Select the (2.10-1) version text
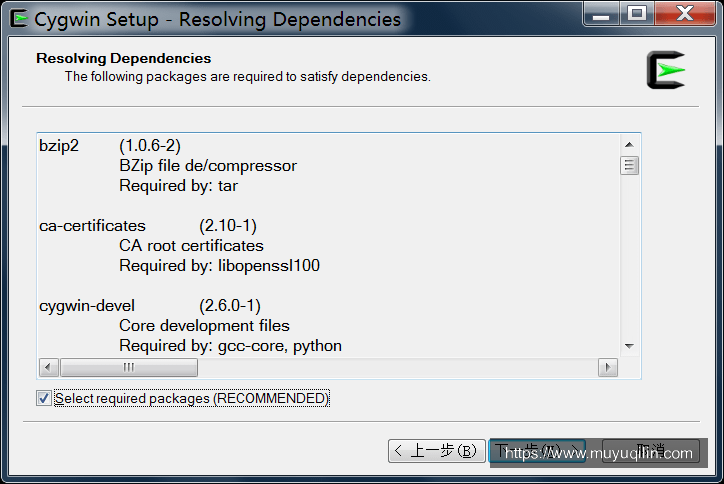 [x=228, y=226]
